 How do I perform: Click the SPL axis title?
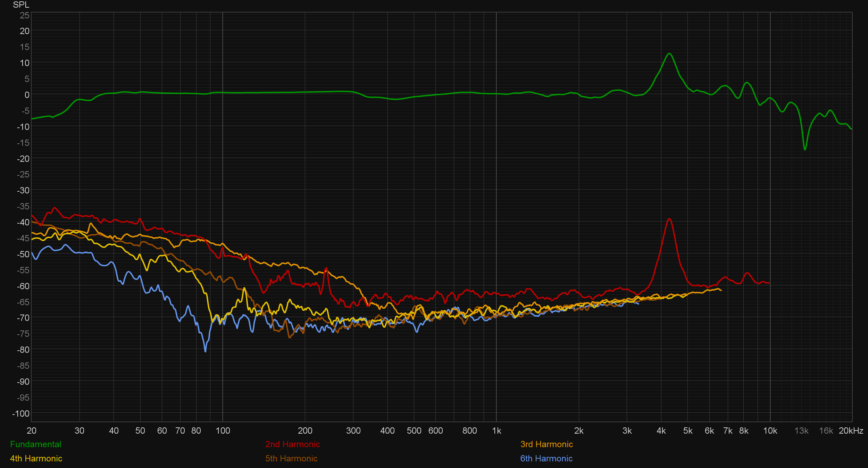pos(21,5)
